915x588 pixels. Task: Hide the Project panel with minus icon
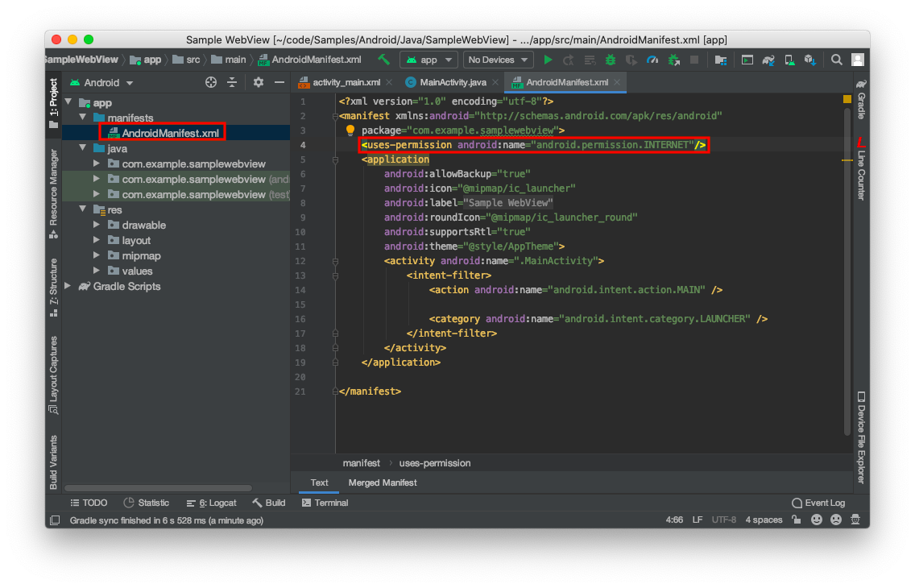pyautogui.click(x=279, y=82)
